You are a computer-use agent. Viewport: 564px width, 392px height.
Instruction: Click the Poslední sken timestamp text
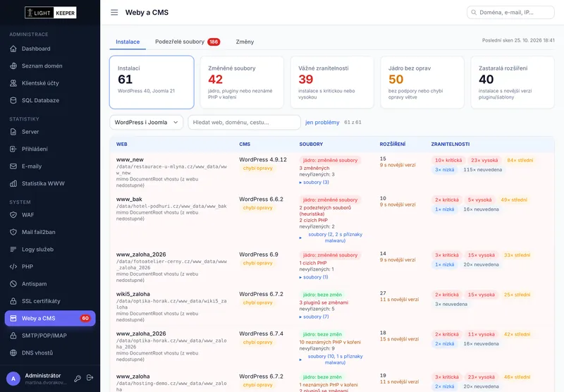click(518, 40)
